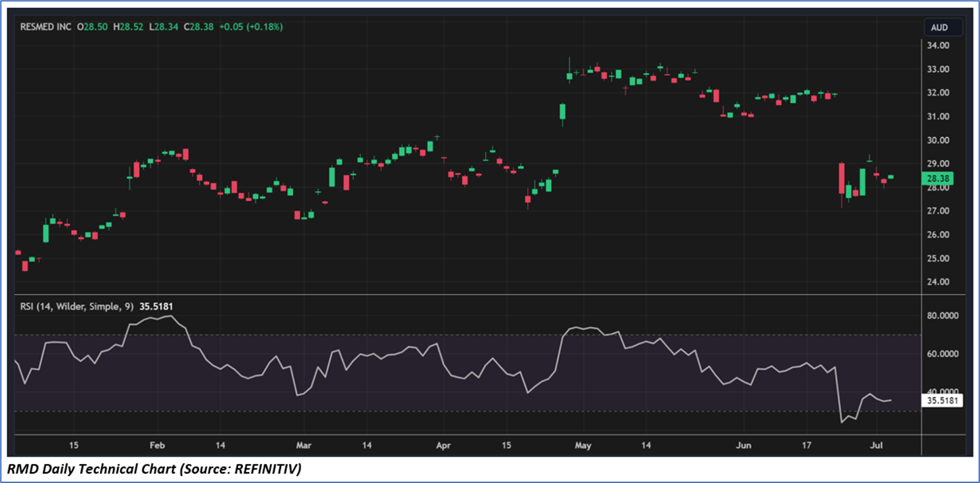
Task: Select the large red candle after June gap-down
Action: (x=841, y=177)
